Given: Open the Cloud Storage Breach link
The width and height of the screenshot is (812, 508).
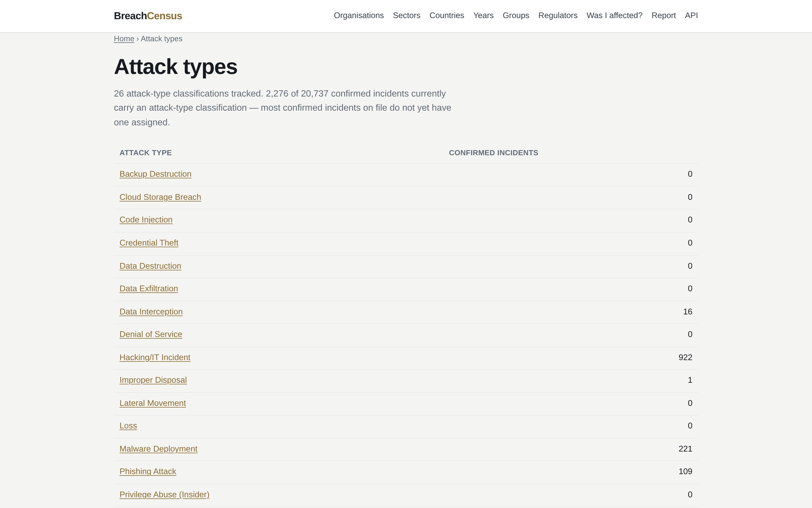Looking at the screenshot, I should tap(160, 197).
